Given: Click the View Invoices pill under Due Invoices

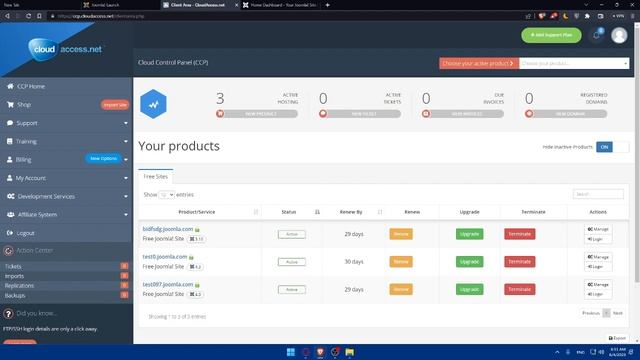Looking at the screenshot, I should pos(463,114).
